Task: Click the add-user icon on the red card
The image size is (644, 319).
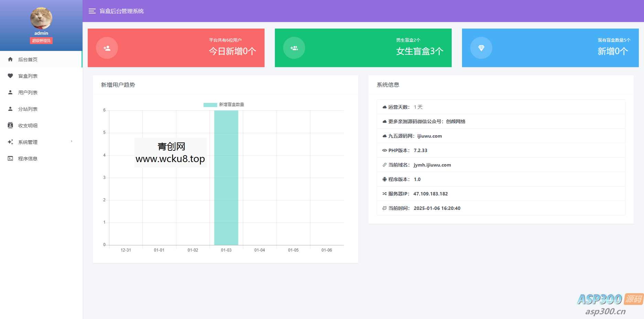Action: click(107, 48)
